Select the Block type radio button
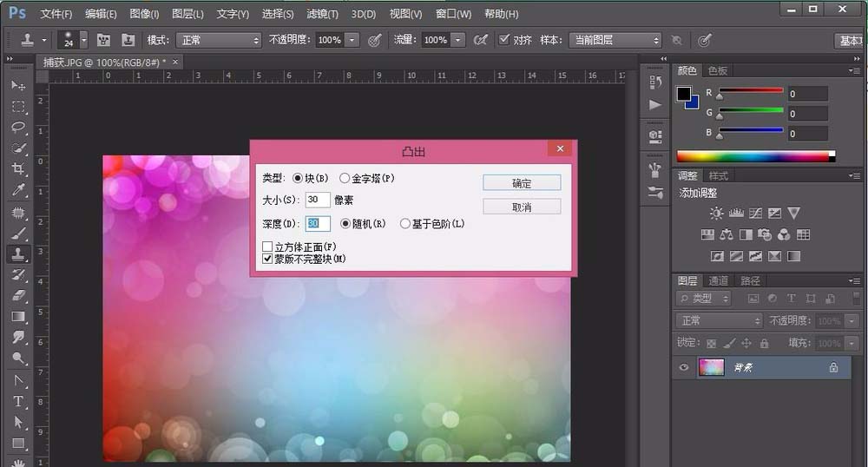This screenshot has height=467, width=868. pyautogui.click(x=298, y=178)
